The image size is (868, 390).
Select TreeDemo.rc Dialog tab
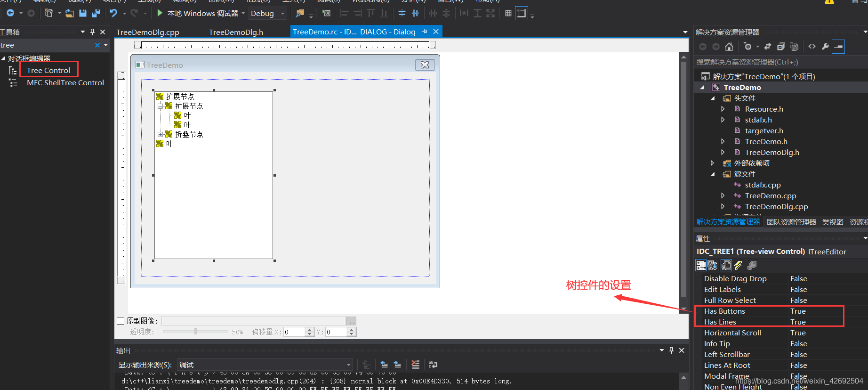pos(354,32)
